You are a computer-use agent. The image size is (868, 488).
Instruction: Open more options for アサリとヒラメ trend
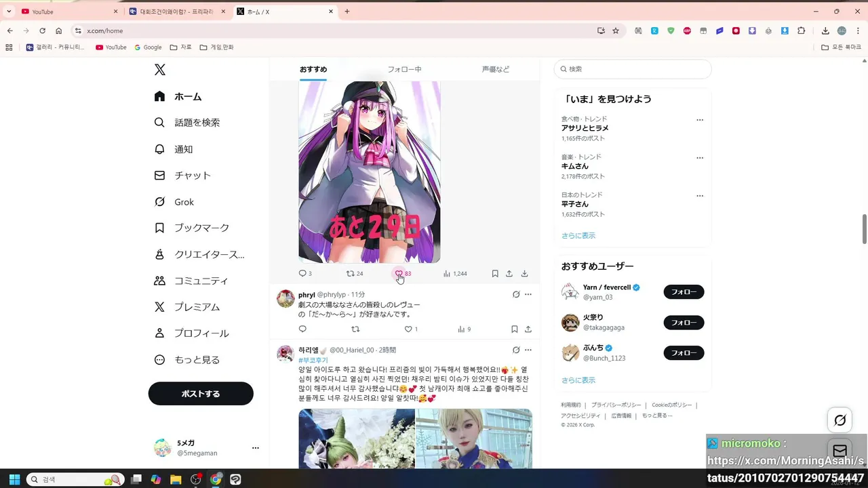[x=700, y=120]
